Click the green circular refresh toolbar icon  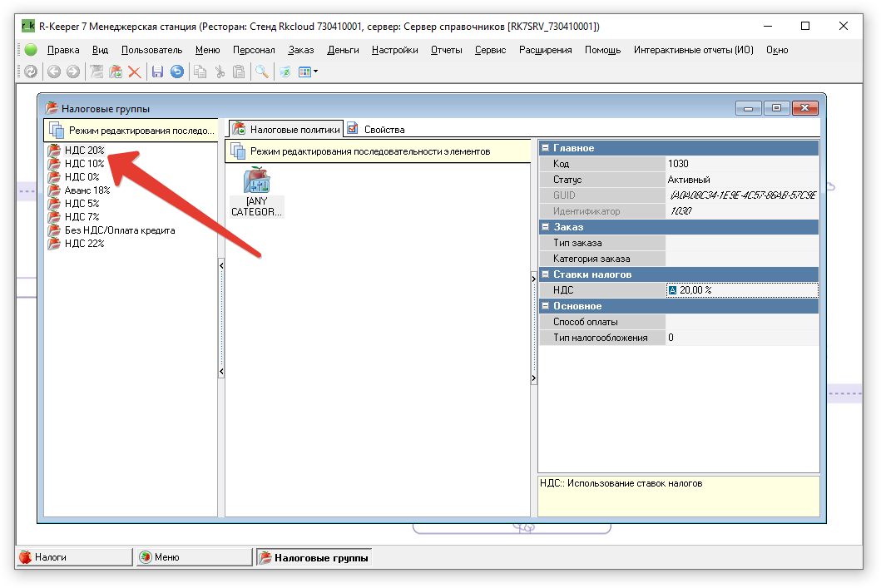click(285, 72)
